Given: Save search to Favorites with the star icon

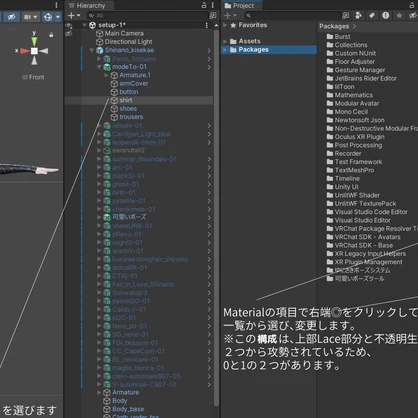Looking at the screenshot, I should pos(399,15).
